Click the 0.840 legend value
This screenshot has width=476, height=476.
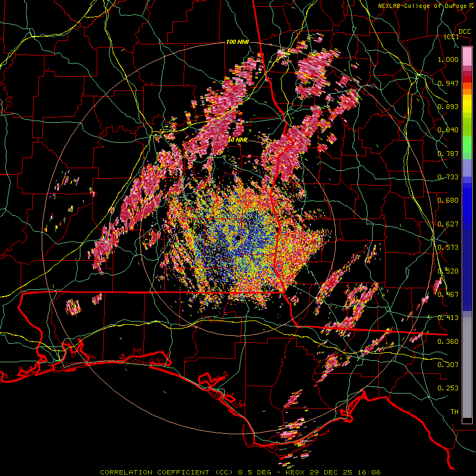[448, 130]
